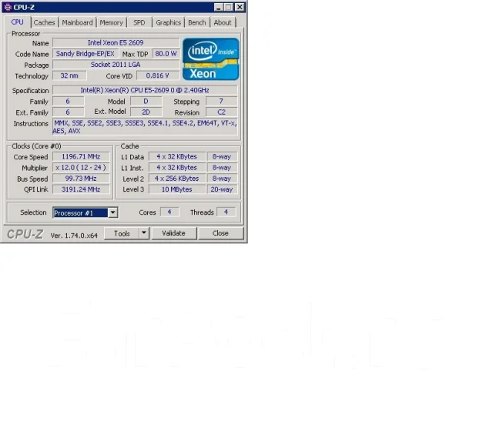
Task: Click the CPU-Z title bar app icon
Action: (x=8, y=7)
